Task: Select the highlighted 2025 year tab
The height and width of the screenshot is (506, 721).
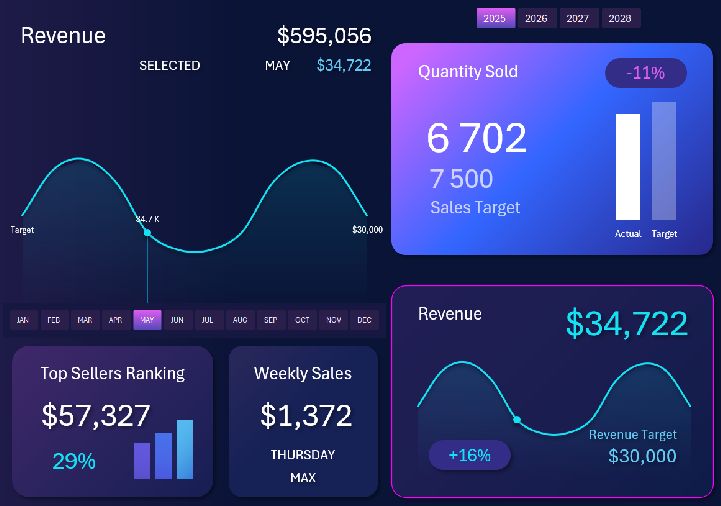Action: [x=494, y=18]
